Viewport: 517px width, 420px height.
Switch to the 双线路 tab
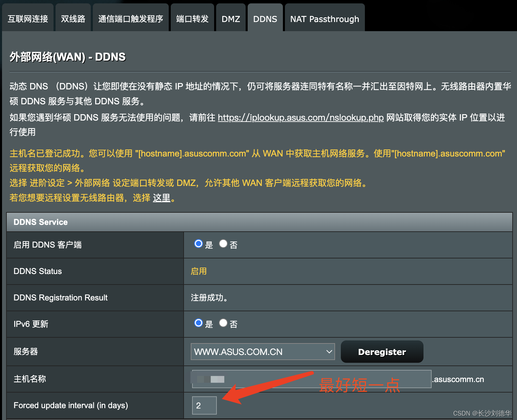pos(73,18)
